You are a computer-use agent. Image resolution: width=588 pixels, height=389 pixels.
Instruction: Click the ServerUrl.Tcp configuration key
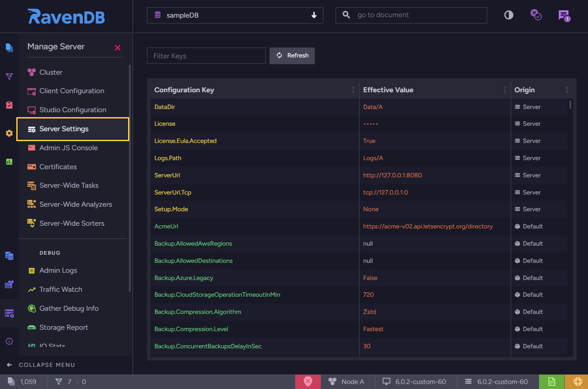tap(173, 193)
